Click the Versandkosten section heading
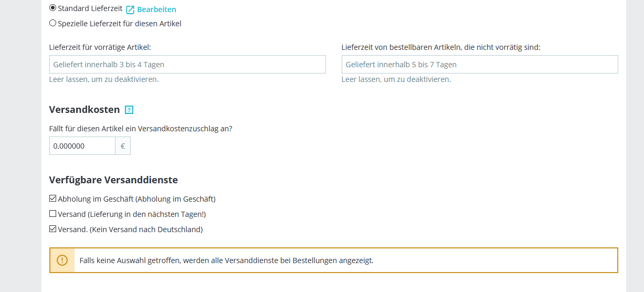 [85, 110]
